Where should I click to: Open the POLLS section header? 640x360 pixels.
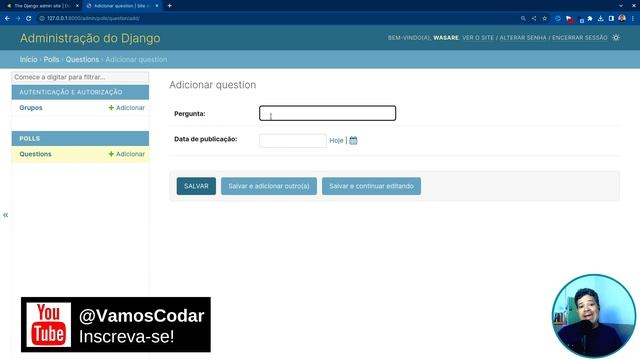tap(29, 139)
